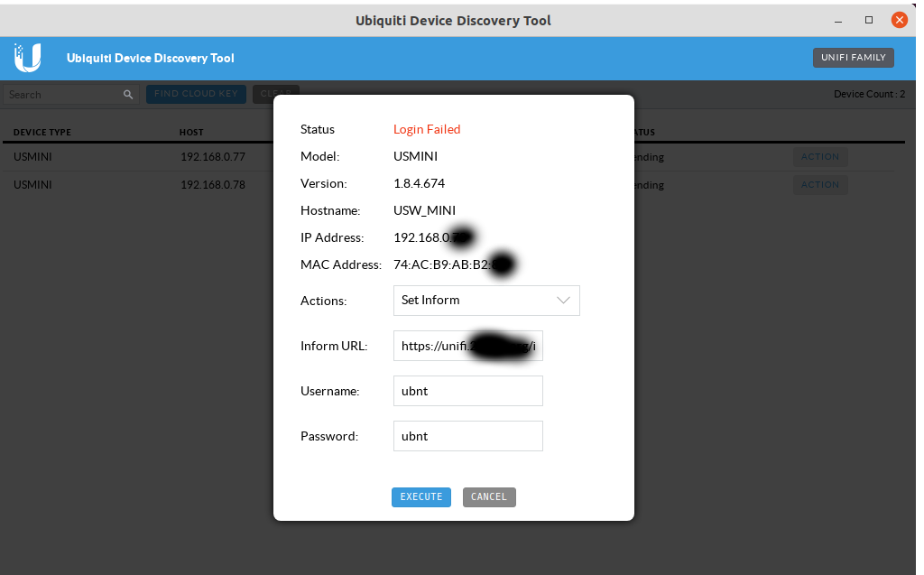Click the Password input field
This screenshot has height=575, width=924.
(467, 436)
